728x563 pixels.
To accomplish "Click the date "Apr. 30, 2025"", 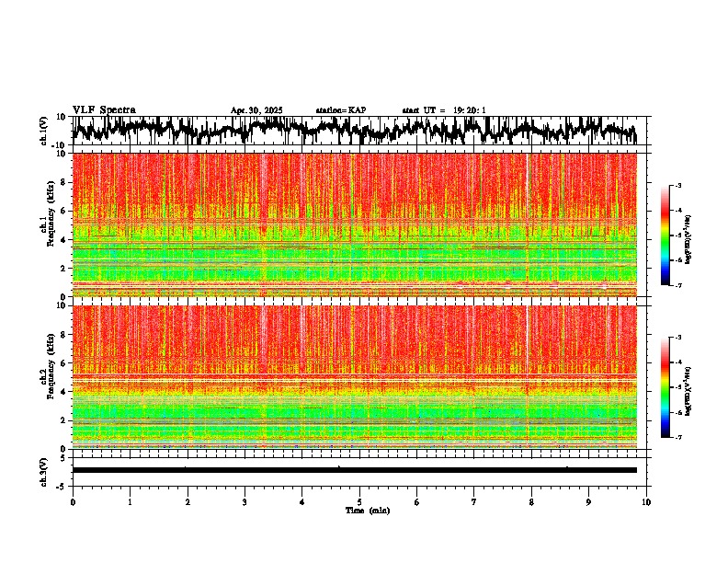I will (256, 110).
